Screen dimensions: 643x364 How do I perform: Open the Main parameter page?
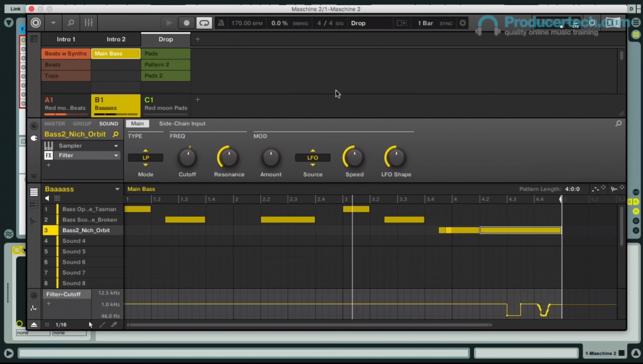coord(138,123)
